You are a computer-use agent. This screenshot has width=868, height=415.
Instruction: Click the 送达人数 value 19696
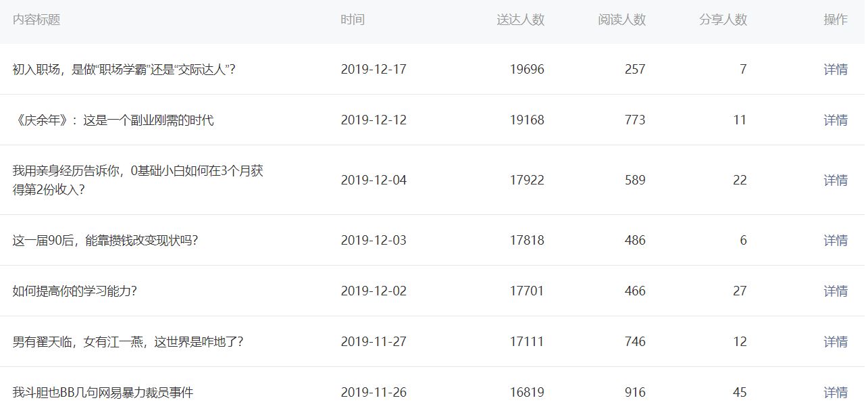coord(527,69)
